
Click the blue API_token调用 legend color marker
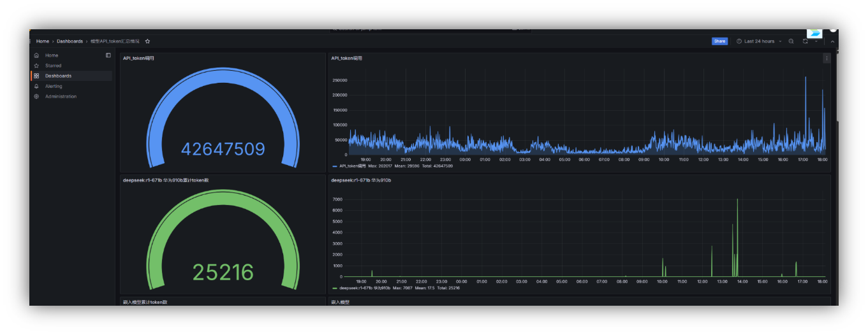(335, 166)
